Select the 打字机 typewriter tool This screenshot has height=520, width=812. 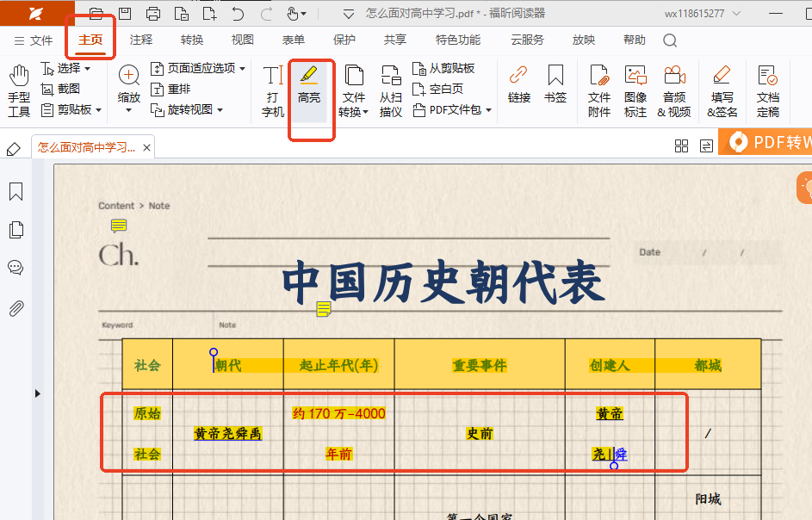coord(273,91)
